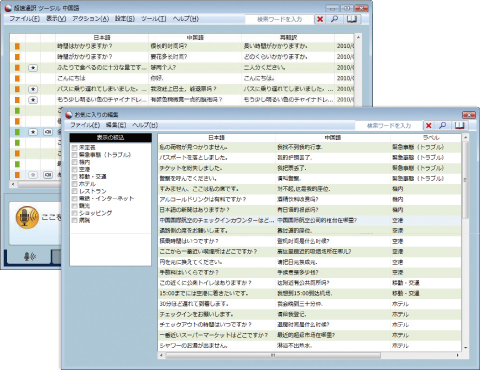Click search word field in favorites window
Viewport: 480px width, 370px height.
(389, 126)
